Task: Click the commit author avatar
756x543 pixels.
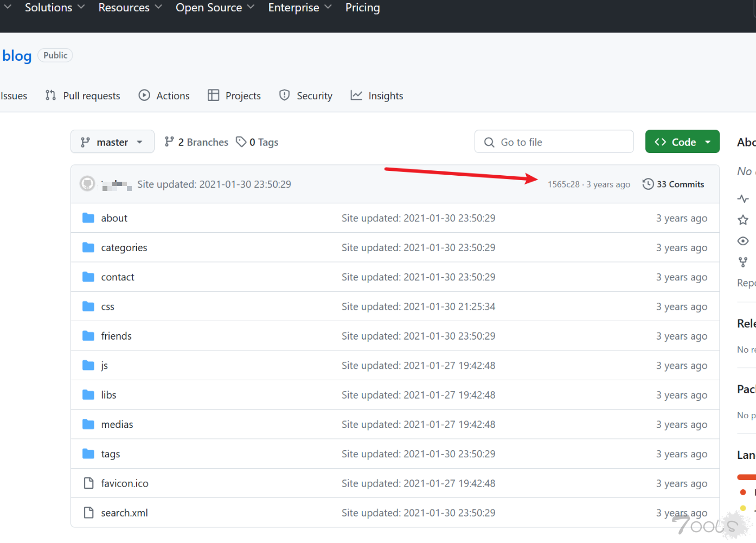Action: [x=87, y=184]
